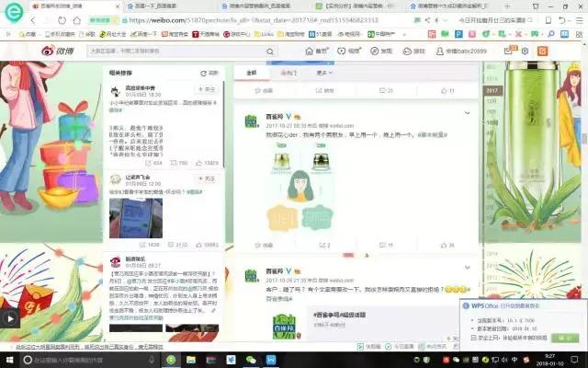Click the play button on the left banner
Viewport: 588px width, 368px height.
point(10,319)
